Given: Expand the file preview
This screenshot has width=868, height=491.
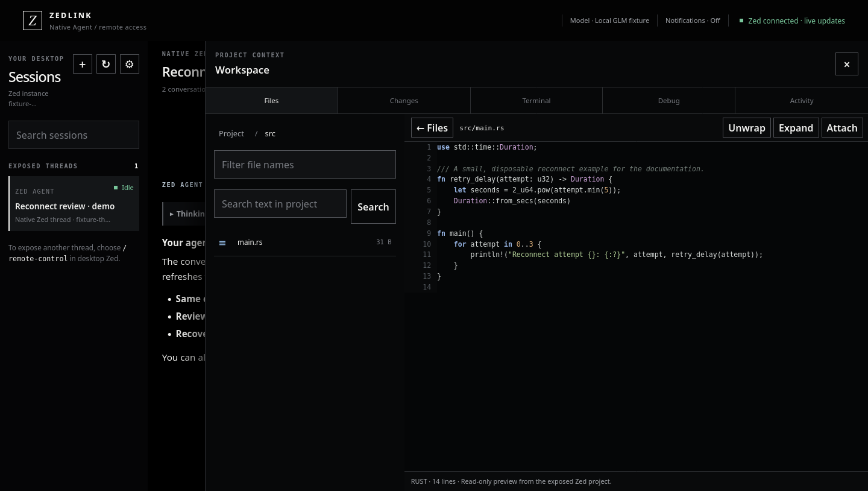Looking at the screenshot, I should click(x=796, y=128).
